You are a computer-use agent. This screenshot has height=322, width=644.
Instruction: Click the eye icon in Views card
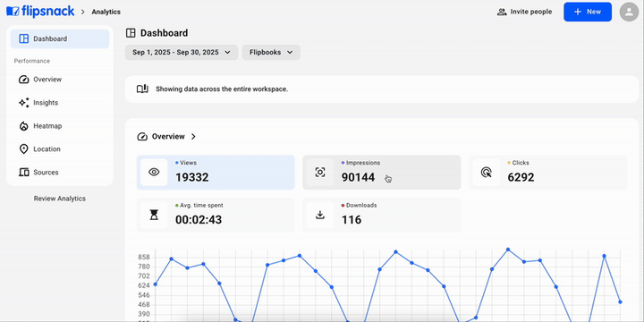[154, 173]
